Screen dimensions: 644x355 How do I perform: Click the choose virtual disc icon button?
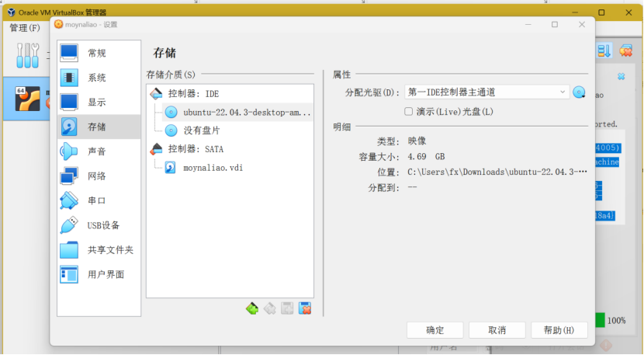click(x=579, y=92)
